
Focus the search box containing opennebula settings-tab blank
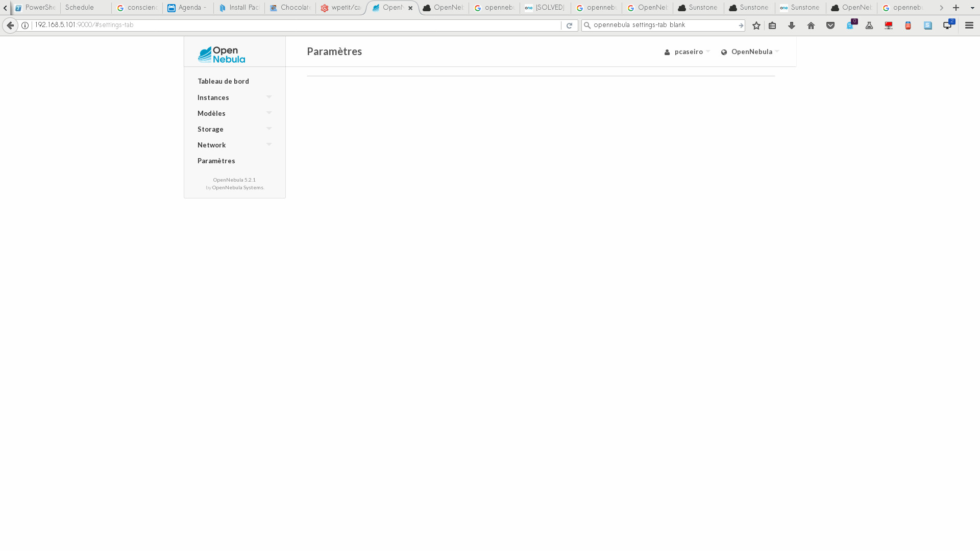(664, 25)
